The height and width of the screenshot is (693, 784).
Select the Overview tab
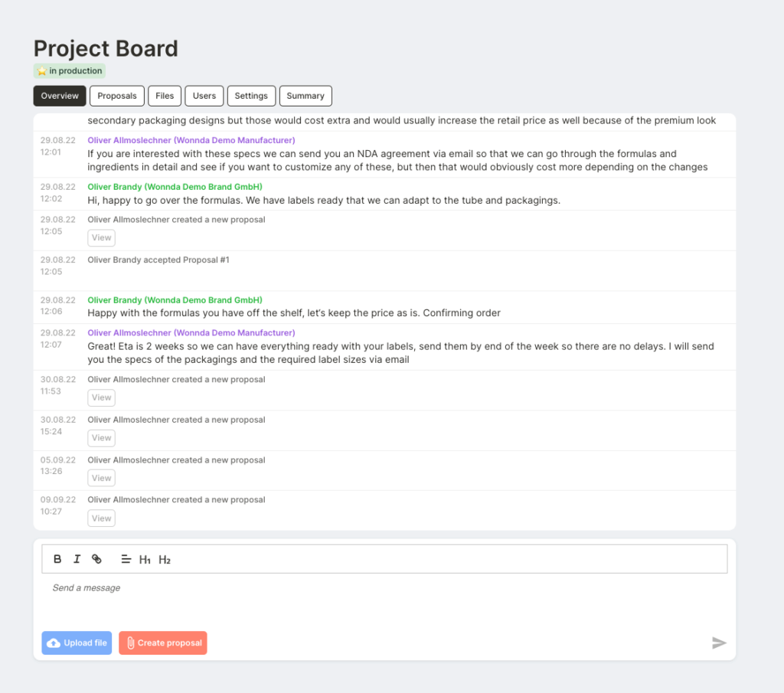pyautogui.click(x=60, y=96)
